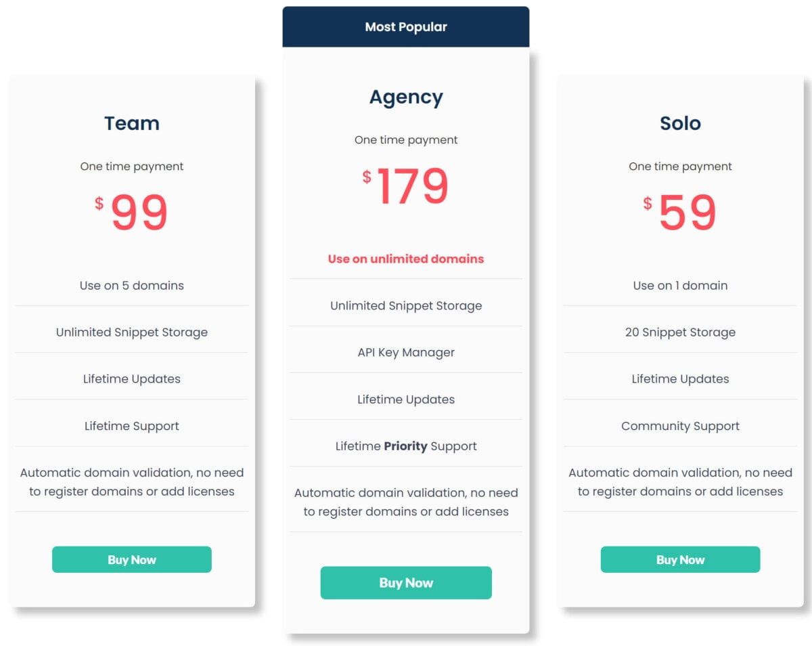Click the Team plan heading
This screenshot has height=646, width=812.
click(132, 123)
